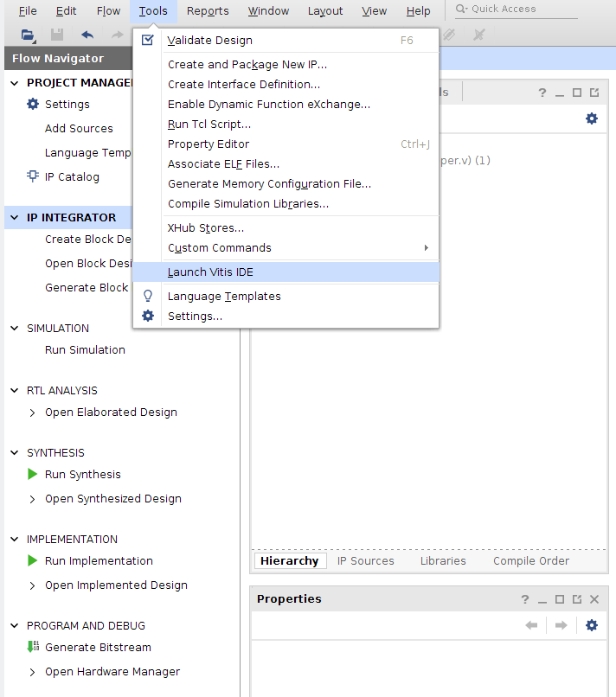Float the Sources panel with popout icon
The width and height of the screenshot is (616, 697).
coord(594,93)
